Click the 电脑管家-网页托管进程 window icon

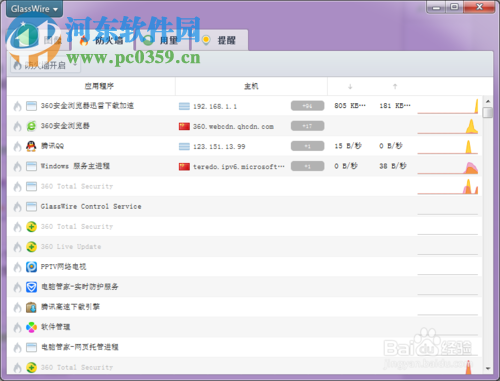pos(31,347)
